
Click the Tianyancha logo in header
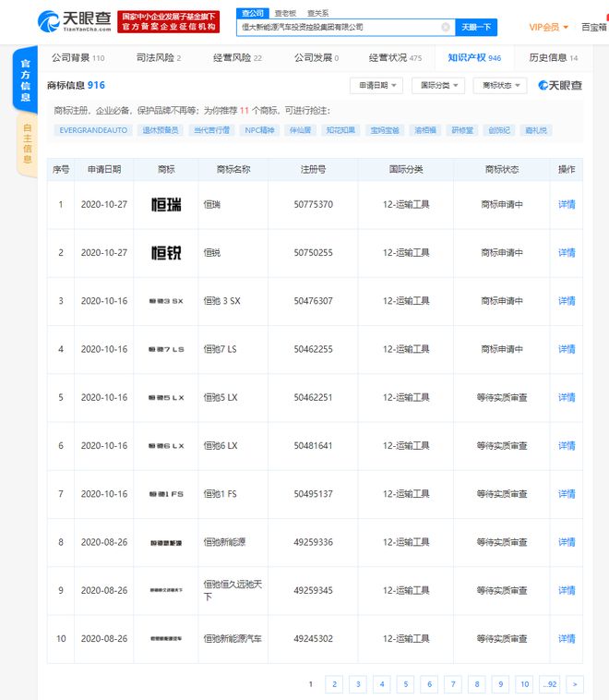coord(74,21)
